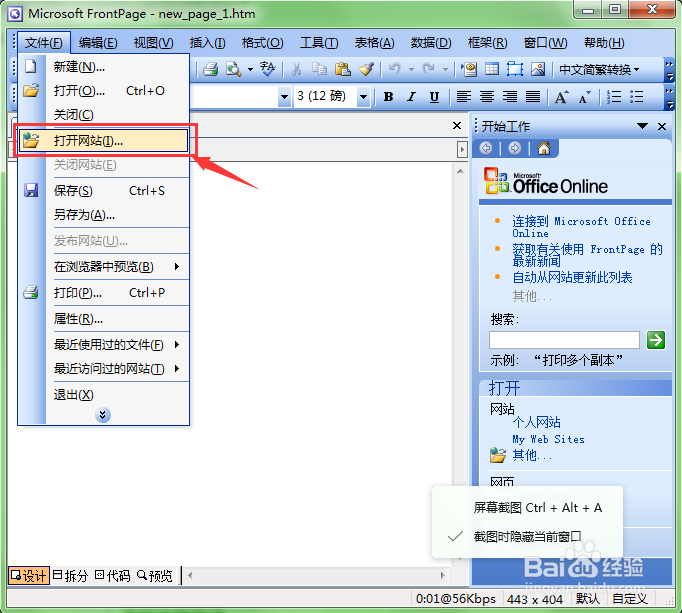The width and height of the screenshot is (682, 613).
Task: Switch to 代码 view tab
Action: point(113,576)
